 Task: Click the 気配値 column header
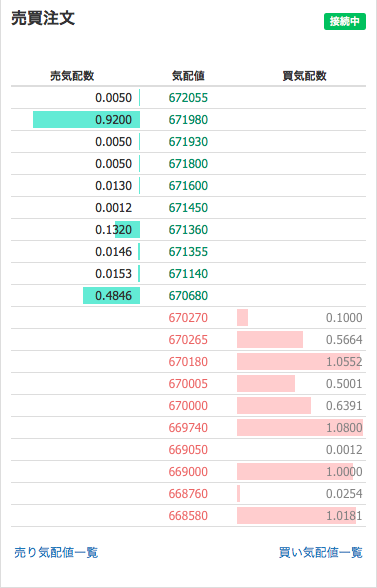(188, 76)
